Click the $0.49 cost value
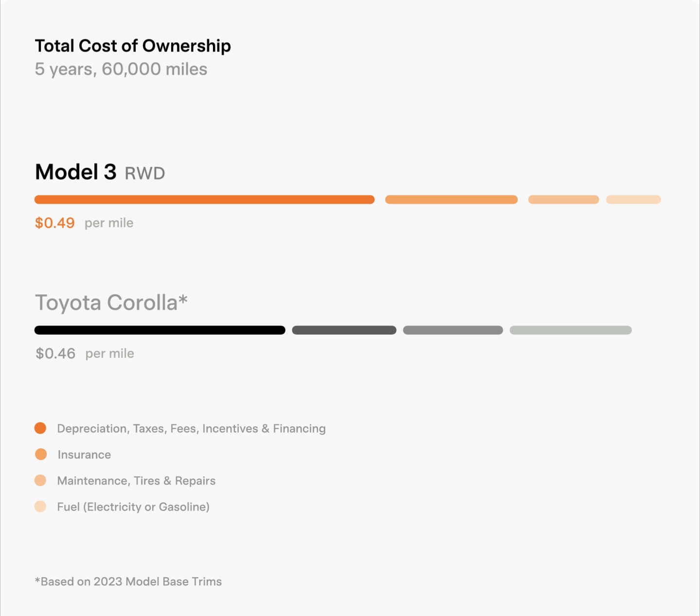The width and height of the screenshot is (700, 616). 55,223
